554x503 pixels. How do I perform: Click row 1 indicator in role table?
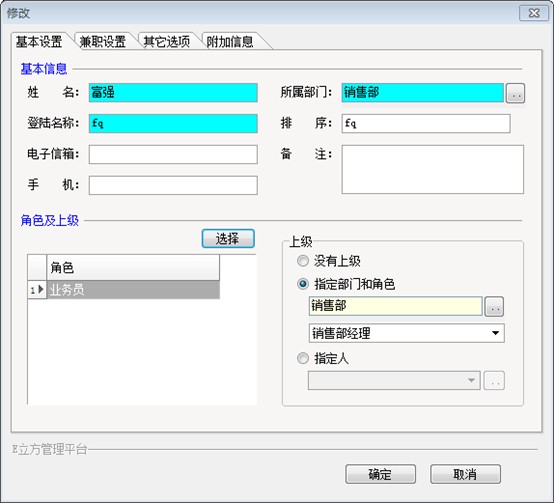37,290
